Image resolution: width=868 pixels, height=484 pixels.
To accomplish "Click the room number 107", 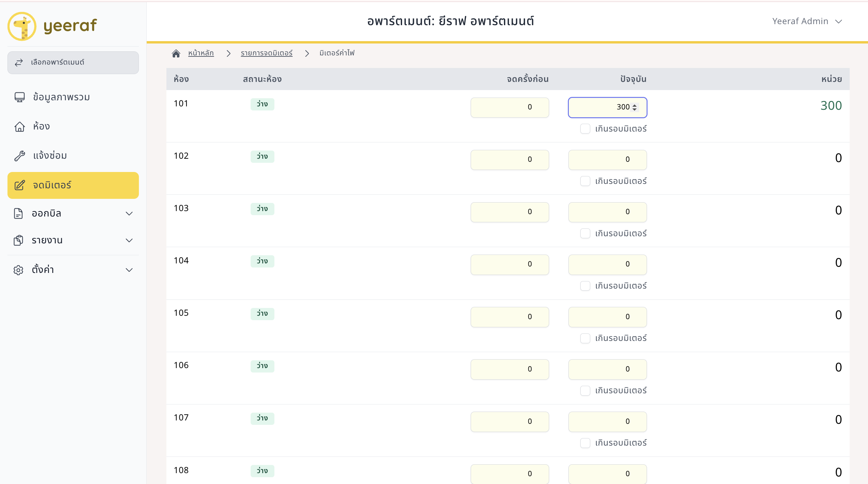I will tap(181, 417).
